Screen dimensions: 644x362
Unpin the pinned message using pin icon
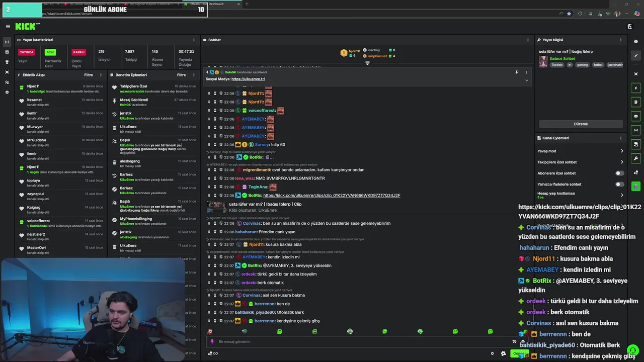tap(516, 72)
